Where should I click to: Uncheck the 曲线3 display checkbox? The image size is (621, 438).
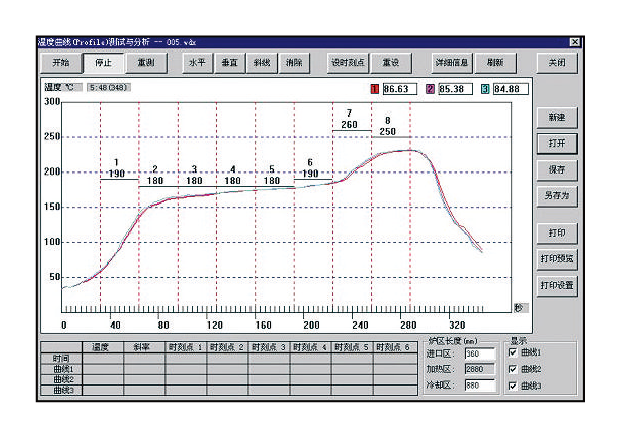(513, 385)
